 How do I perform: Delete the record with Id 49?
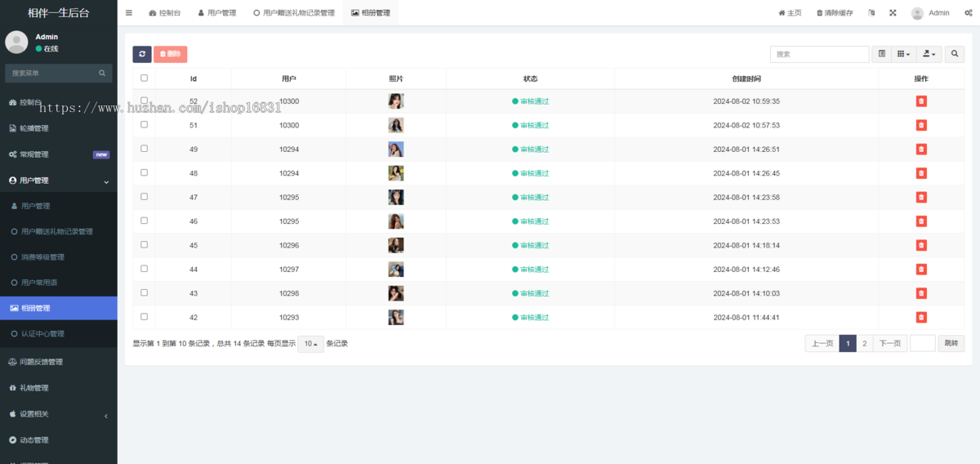pos(921,149)
